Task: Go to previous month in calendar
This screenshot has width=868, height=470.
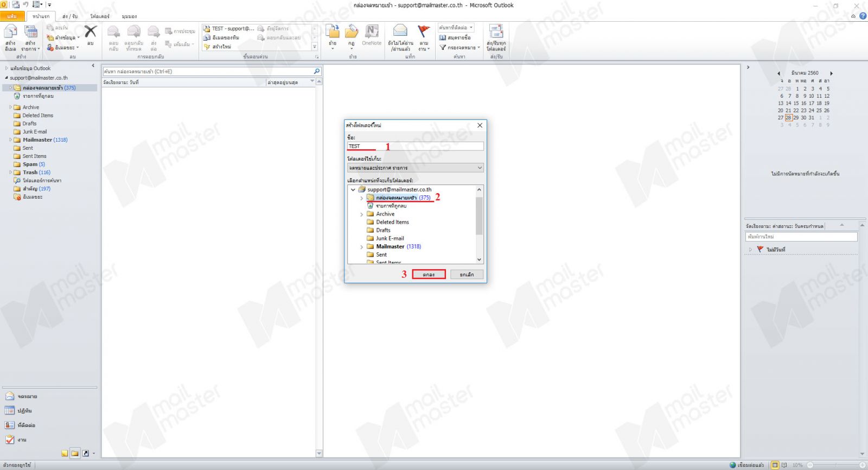Action: pos(779,73)
